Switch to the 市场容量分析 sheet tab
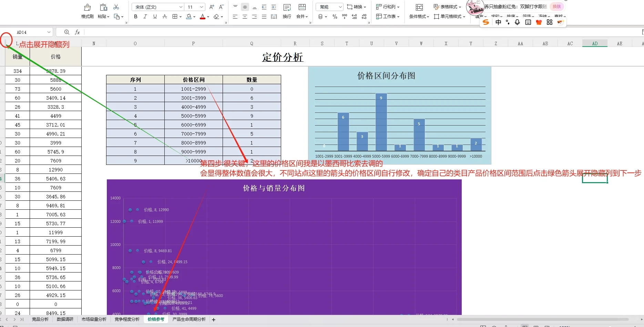Viewport: 644px width, 327px height. coord(94,319)
